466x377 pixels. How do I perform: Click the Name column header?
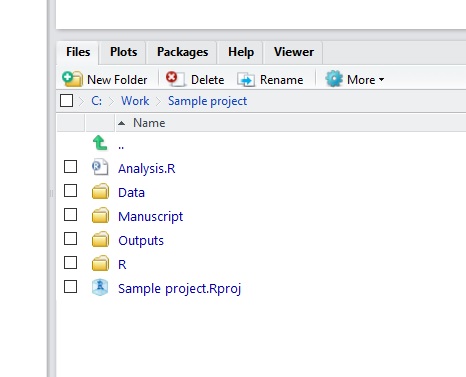coord(149,123)
